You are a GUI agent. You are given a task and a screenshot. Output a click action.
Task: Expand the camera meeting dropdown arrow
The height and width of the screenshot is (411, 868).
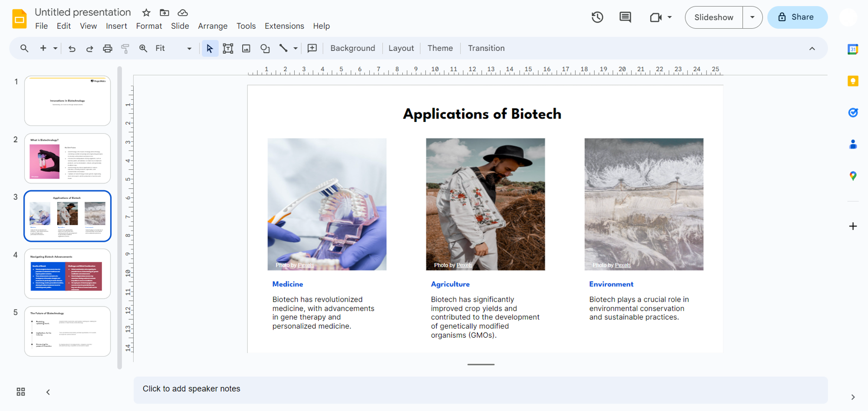669,17
